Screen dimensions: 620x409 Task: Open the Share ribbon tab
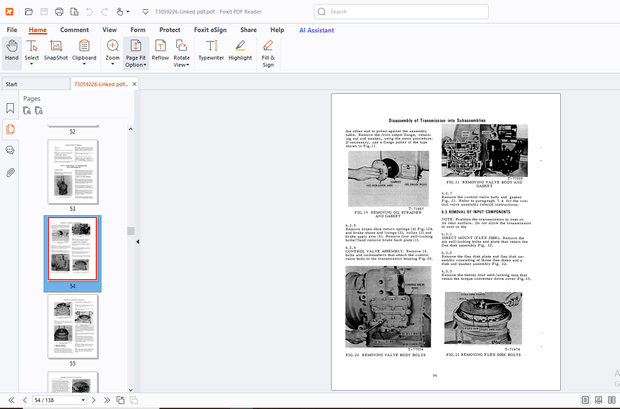tap(248, 30)
